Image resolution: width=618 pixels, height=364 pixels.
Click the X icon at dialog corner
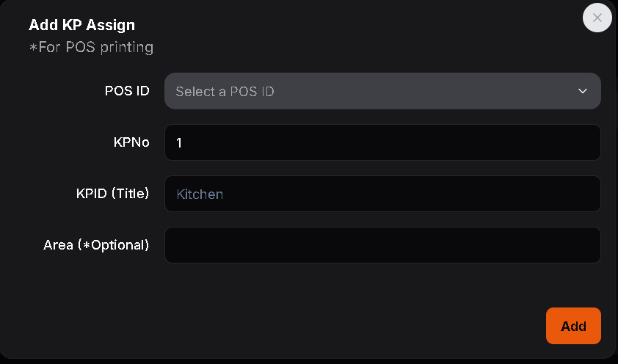pyautogui.click(x=597, y=18)
